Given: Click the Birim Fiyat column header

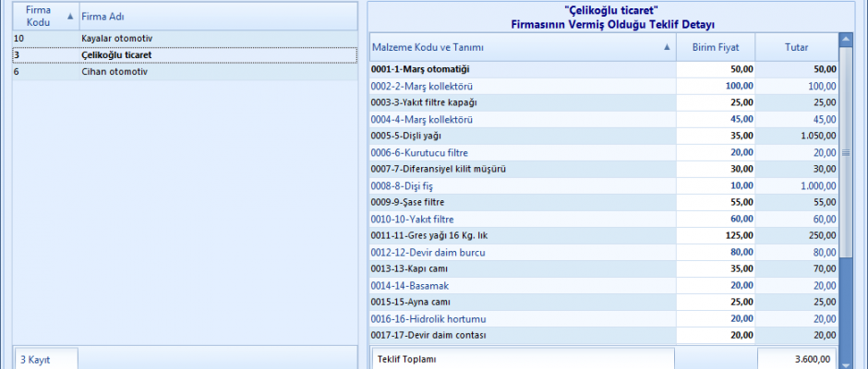Looking at the screenshot, I should (715, 47).
